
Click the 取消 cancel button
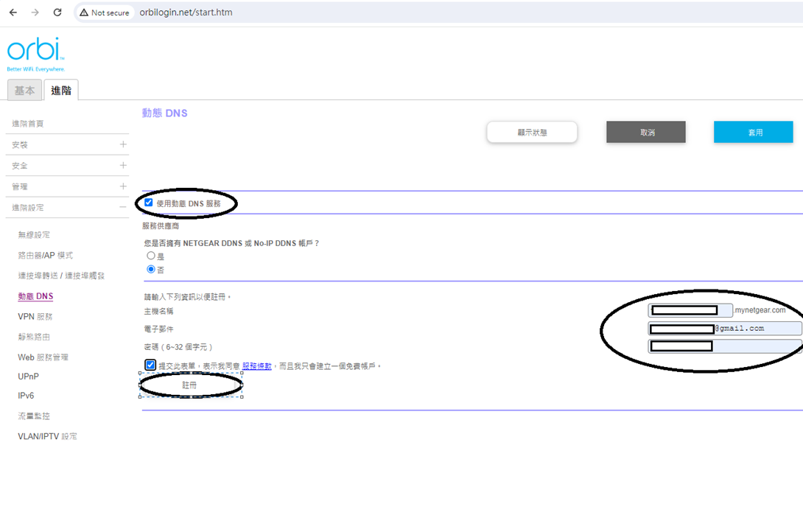coord(645,132)
